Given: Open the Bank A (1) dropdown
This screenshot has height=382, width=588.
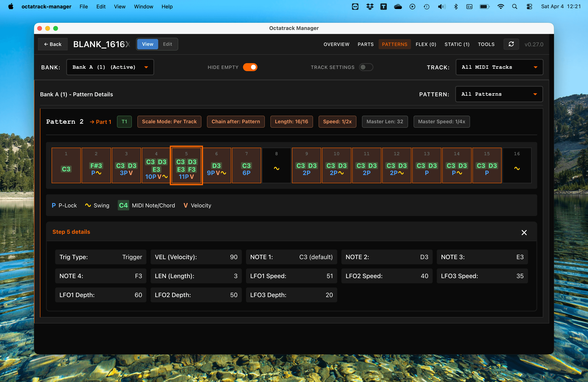Looking at the screenshot, I should click(110, 67).
